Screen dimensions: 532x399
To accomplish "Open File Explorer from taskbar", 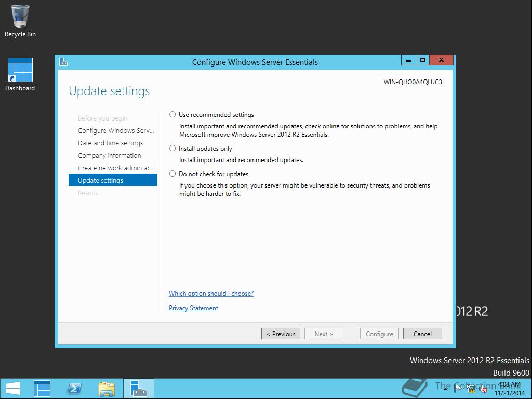I will 106,389.
